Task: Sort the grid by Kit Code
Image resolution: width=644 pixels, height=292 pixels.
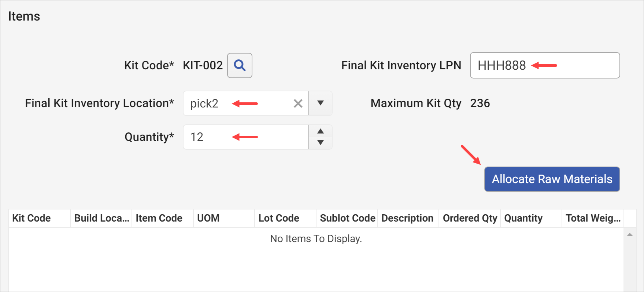Action: pos(31,218)
